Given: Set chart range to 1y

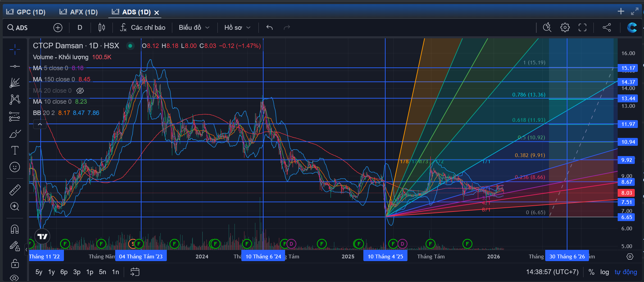Looking at the screenshot, I should 52,272.
